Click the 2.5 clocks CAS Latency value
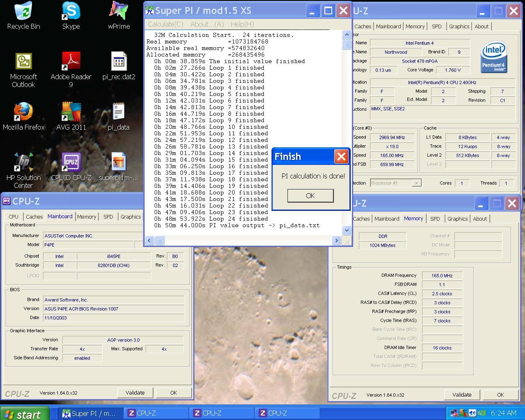 coord(442,294)
